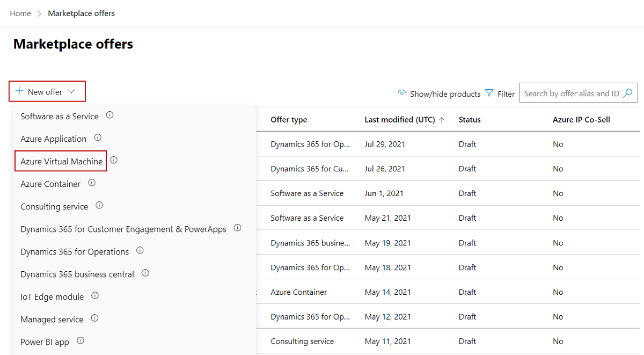This screenshot has width=644, height=355.
Task: Focus the Search by offer alias field
Action: (570, 93)
